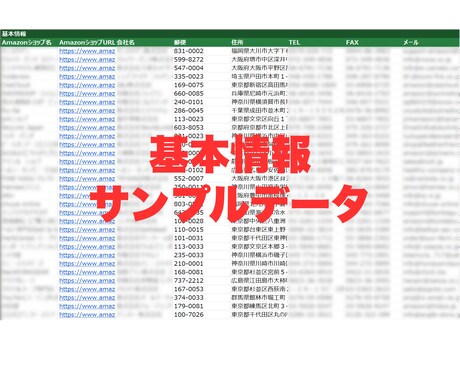Click postal code cell 100-7026

coord(189,315)
